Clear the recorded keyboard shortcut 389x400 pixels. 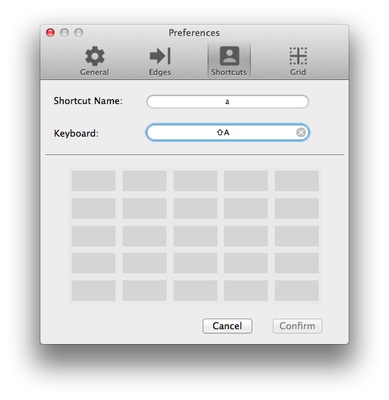(301, 133)
